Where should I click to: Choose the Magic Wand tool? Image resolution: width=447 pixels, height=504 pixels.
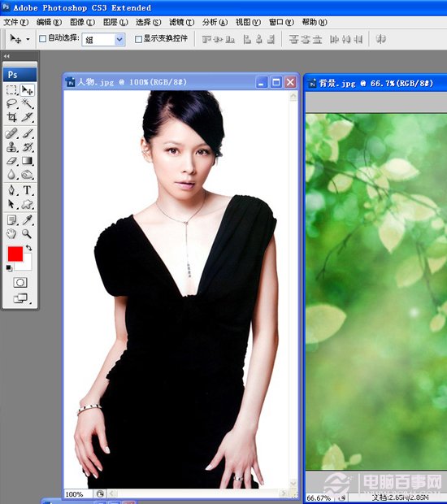pyautogui.click(x=28, y=103)
